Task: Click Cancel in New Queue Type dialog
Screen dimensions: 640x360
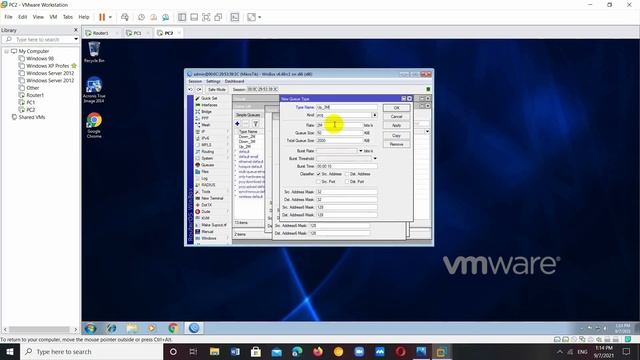Action: (396, 117)
